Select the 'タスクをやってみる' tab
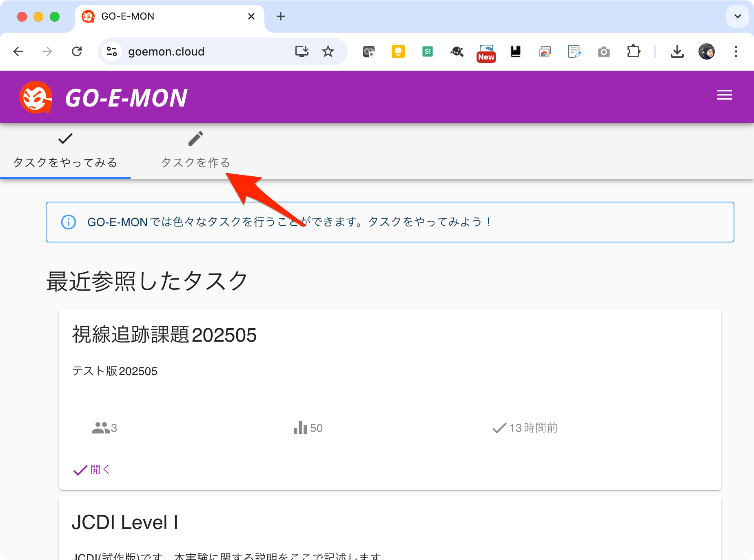This screenshot has height=560, width=754. [65, 151]
